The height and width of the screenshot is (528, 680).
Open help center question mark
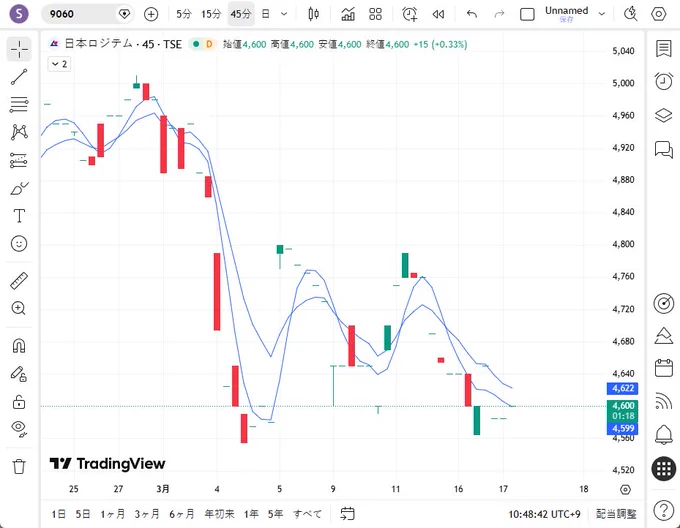[x=664, y=510]
